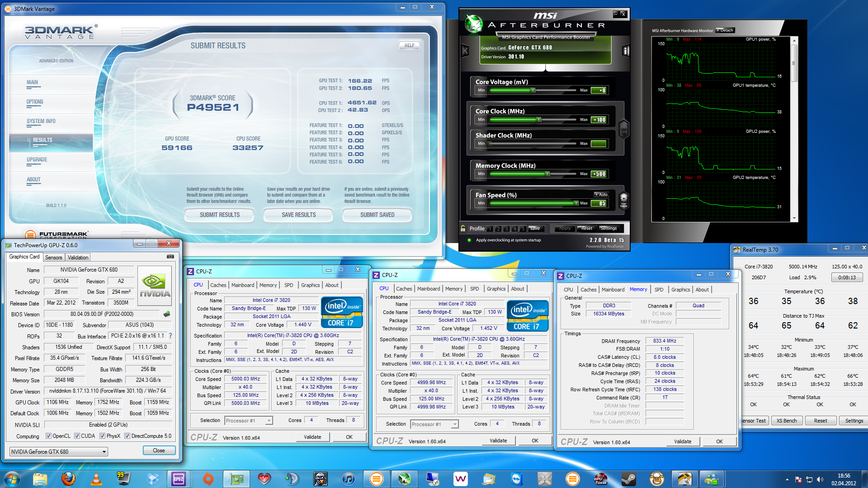Open Firefox from the taskbar

(68, 479)
